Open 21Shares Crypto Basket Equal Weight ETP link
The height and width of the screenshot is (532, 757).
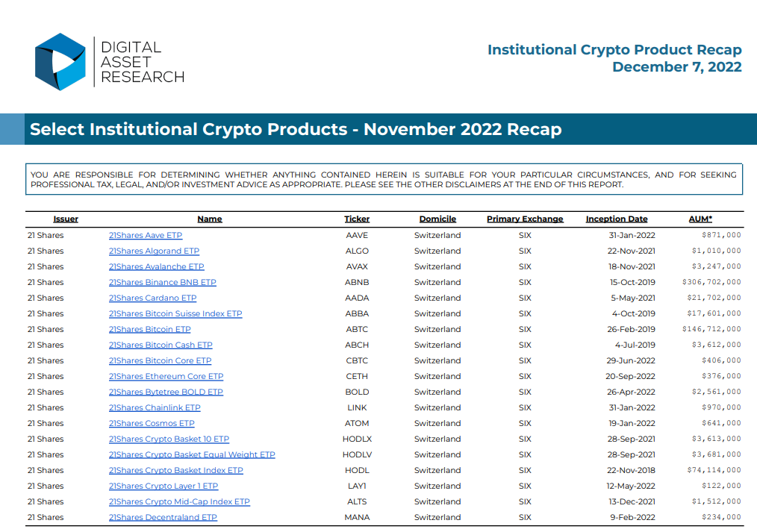[192, 455]
